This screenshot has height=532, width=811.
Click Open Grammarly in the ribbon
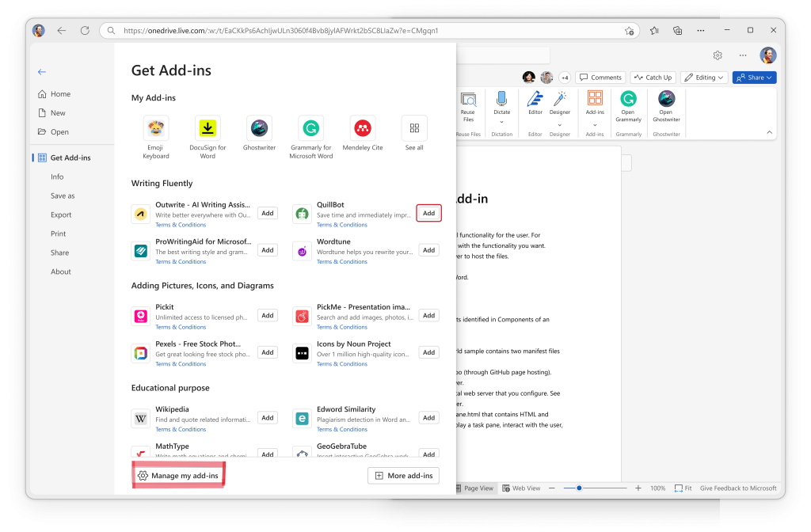[x=628, y=107]
